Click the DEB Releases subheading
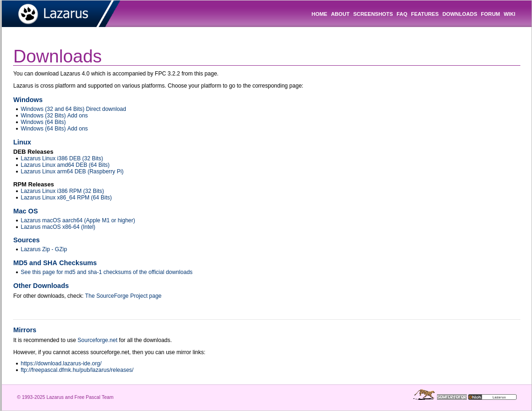This screenshot has width=532, height=411. pyautogui.click(x=33, y=152)
